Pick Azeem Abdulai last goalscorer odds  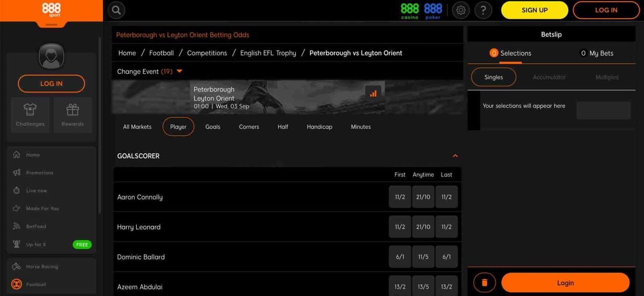(447, 286)
